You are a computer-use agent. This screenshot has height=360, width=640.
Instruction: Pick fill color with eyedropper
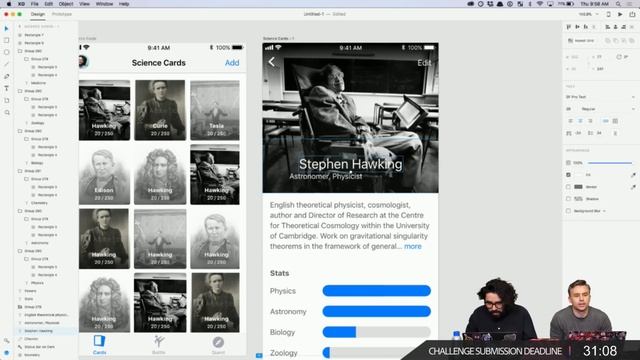click(633, 175)
